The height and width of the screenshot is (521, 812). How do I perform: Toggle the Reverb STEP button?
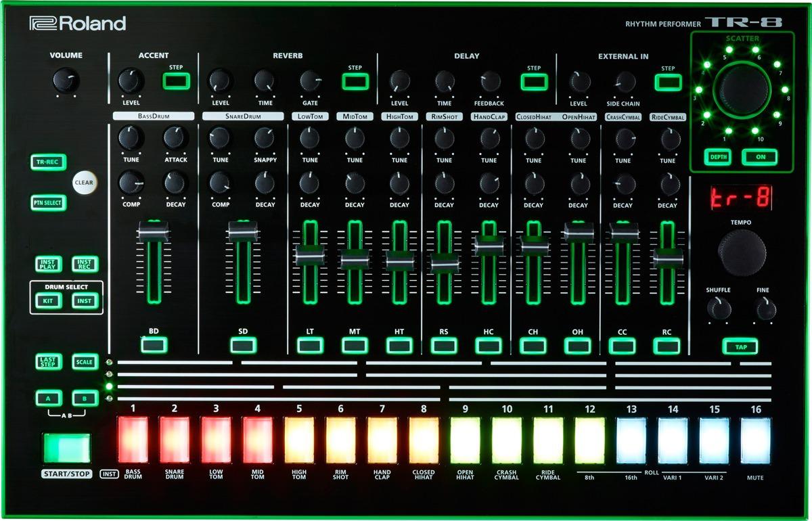coord(355,80)
